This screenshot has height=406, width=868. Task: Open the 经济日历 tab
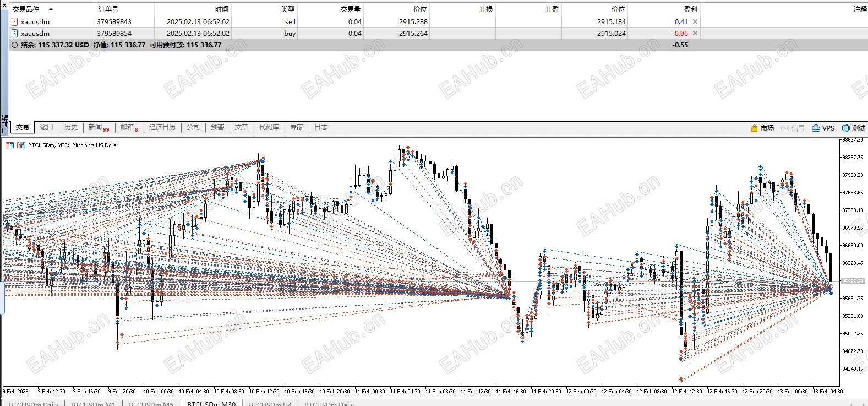point(162,127)
